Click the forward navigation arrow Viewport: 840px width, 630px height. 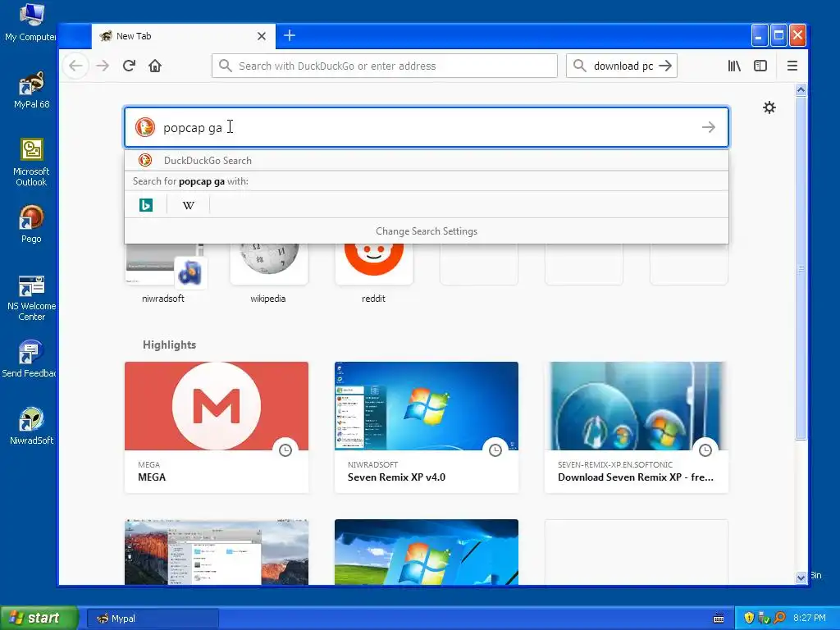click(x=103, y=66)
